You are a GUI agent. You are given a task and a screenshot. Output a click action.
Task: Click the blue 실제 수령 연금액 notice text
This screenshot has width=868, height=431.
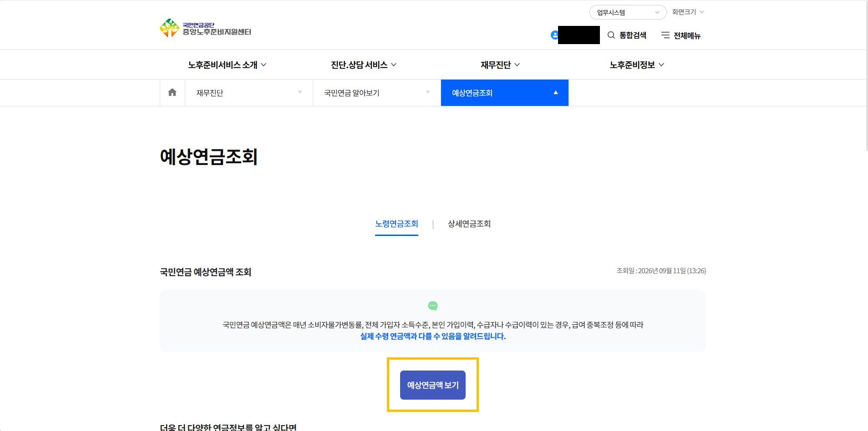[433, 336]
